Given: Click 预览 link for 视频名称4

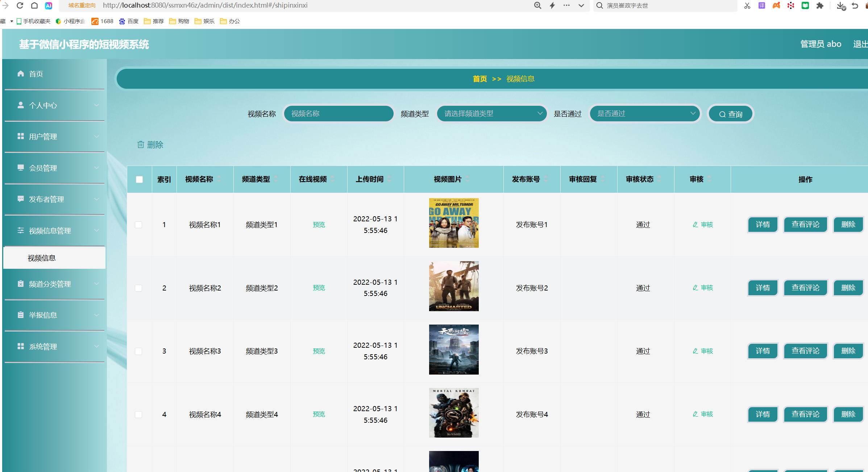Looking at the screenshot, I should click(x=319, y=414).
